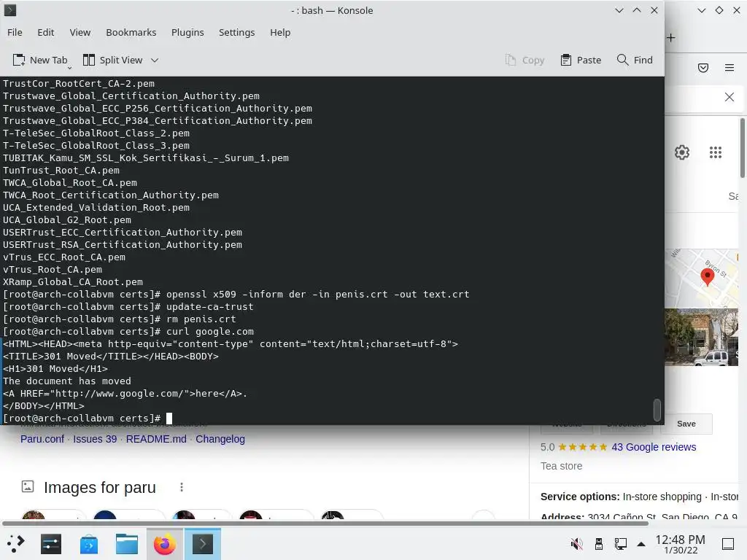The width and height of the screenshot is (747, 560).
Task: Open the Settings menu in Konsole
Action: point(237,32)
